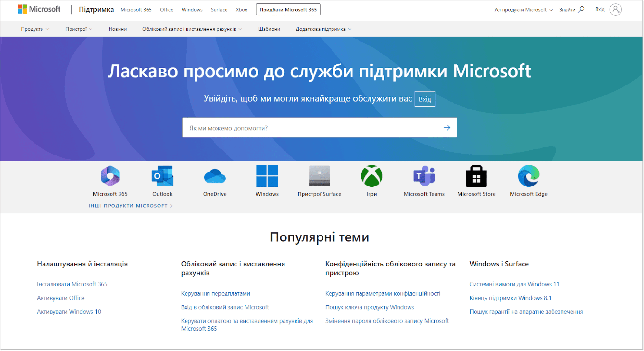
Task: Open ІНШІ ПРОДУКТИ MICROSOFT link
Action: 131,206
